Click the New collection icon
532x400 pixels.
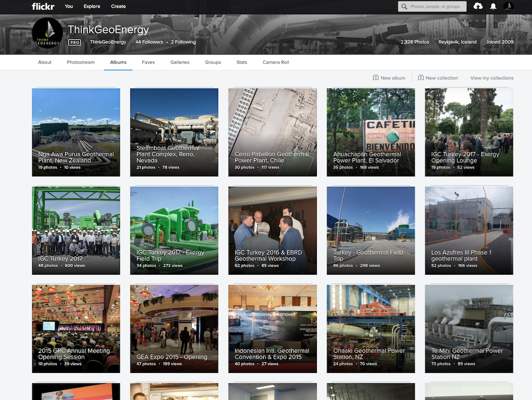421,78
